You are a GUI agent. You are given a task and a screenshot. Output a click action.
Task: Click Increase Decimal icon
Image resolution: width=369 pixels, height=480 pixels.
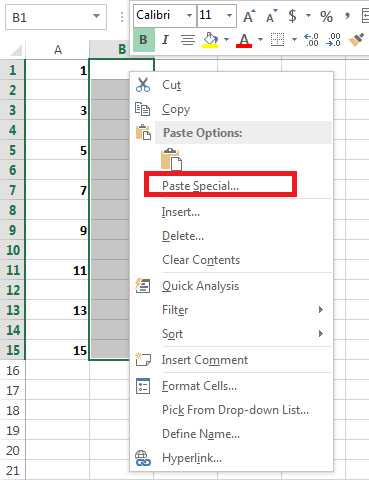pos(311,40)
